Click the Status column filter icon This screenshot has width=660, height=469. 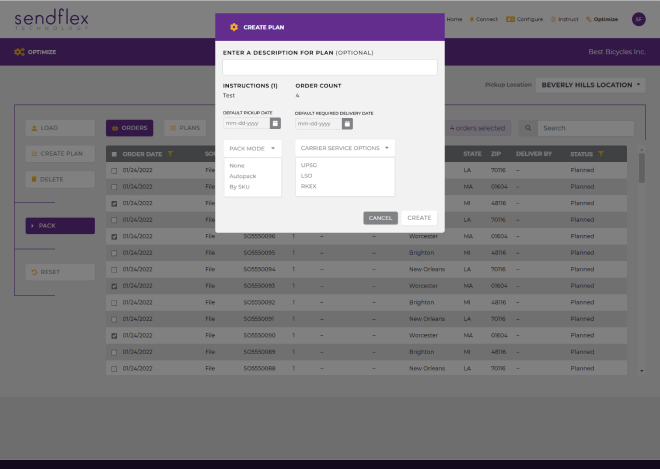coord(600,154)
